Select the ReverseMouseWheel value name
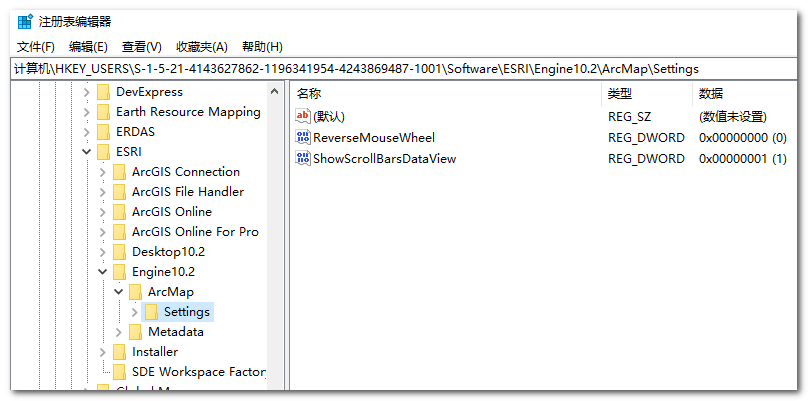808x401 pixels. (x=374, y=138)
